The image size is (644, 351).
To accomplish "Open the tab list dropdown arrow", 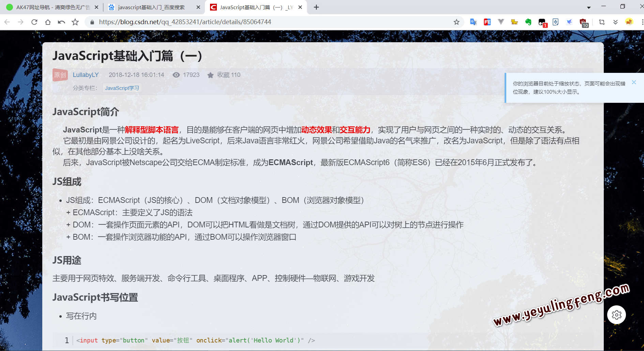I will [589, 7].
